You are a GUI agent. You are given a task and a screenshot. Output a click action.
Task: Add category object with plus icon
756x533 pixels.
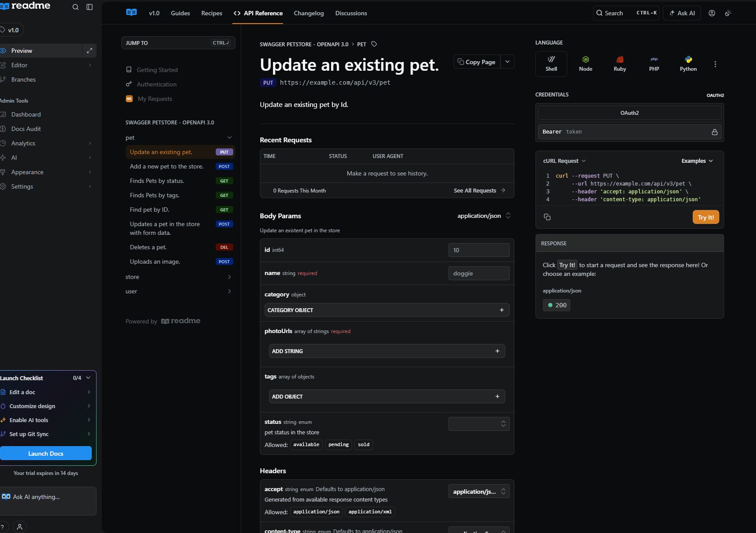[x=502, y=310]
